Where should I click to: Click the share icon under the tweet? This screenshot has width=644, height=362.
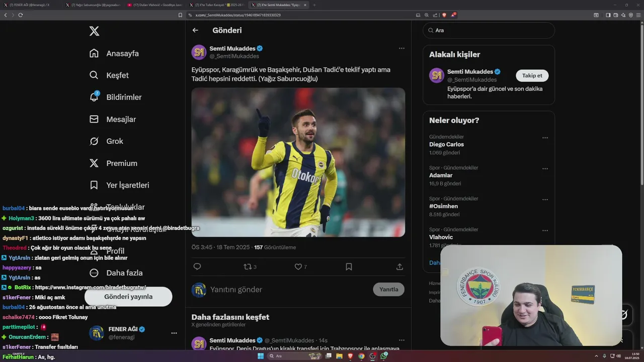[399, 267]
